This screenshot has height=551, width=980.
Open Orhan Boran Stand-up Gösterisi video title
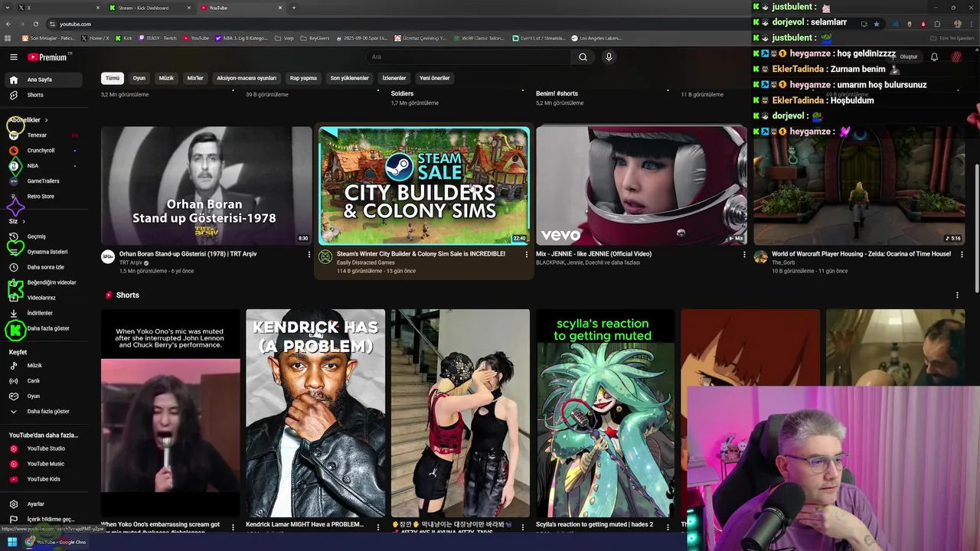pos(188,254)
